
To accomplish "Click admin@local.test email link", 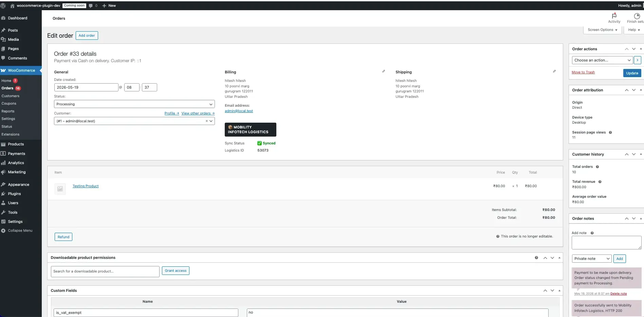I will point(239,111).
